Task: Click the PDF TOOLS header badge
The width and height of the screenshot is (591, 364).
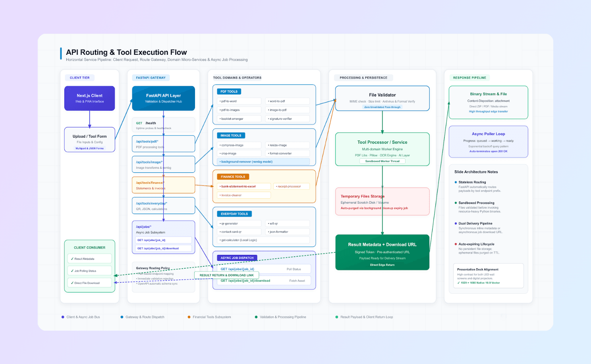Action: [x=229, y=91]
